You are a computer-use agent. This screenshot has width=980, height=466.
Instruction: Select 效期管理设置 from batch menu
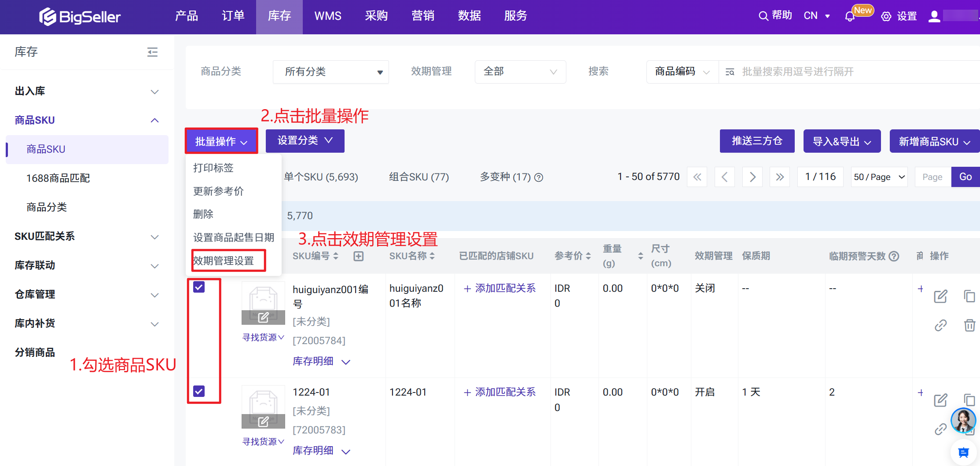(x=224, y=261)
